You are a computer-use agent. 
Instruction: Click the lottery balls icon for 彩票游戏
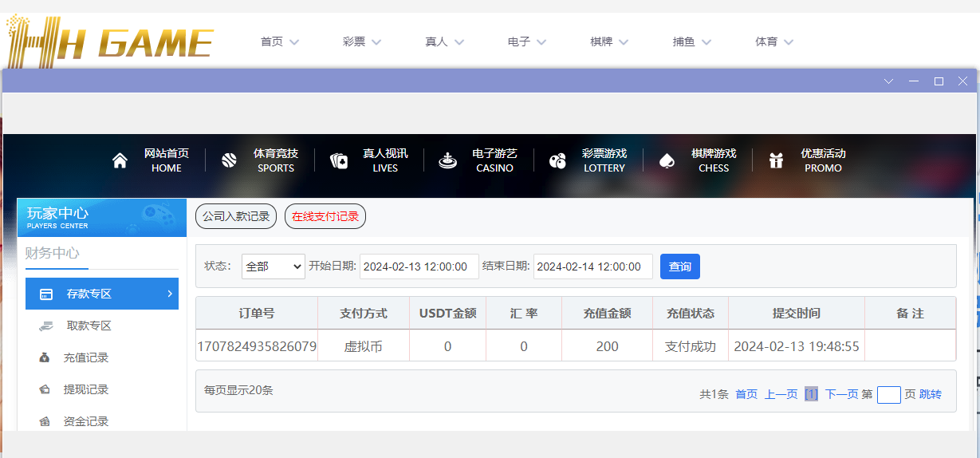[x=557, y=160]
